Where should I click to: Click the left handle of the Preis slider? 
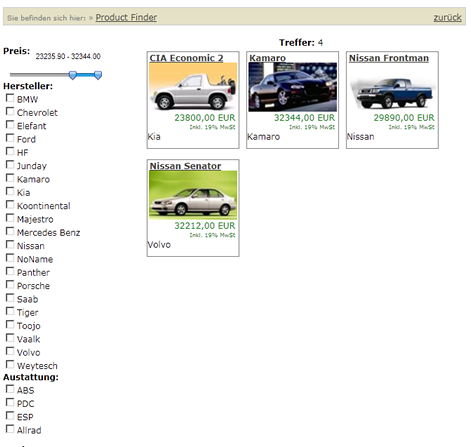(73, 75)
